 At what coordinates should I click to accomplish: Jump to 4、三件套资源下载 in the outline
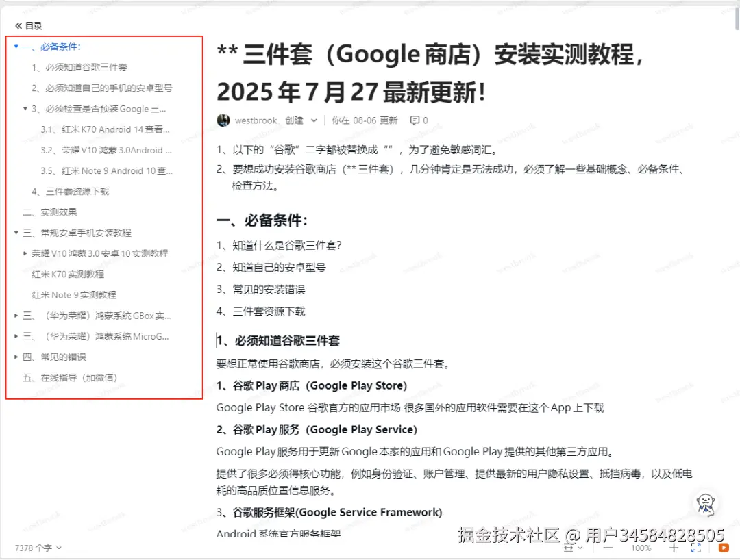[x=71, y=192]
